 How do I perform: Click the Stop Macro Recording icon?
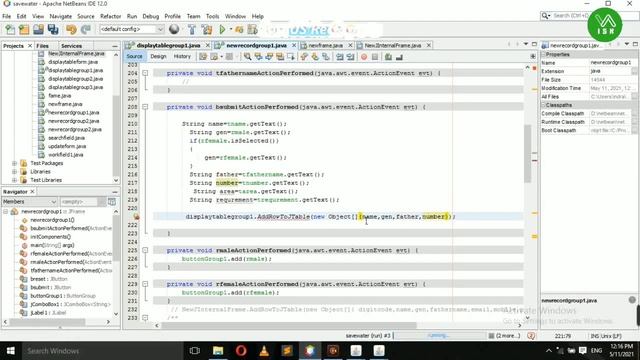coord(375,57)
